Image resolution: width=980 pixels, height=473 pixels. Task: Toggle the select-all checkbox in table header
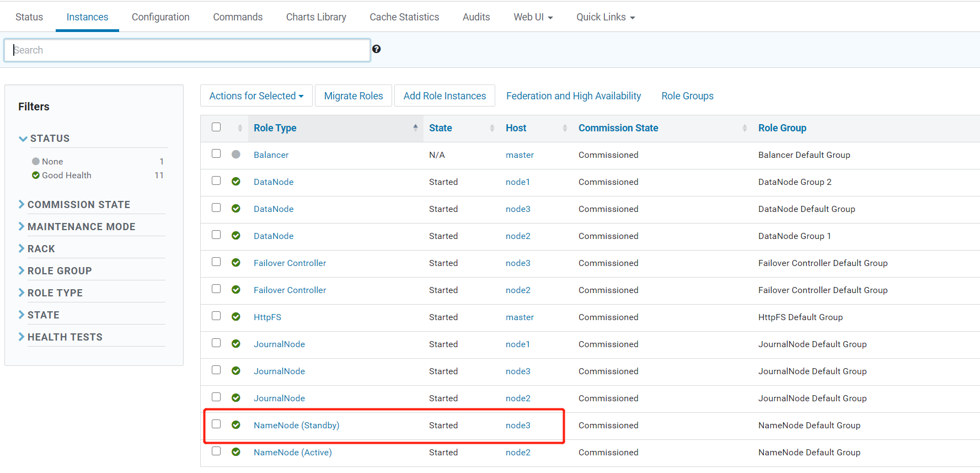(216, 127)
